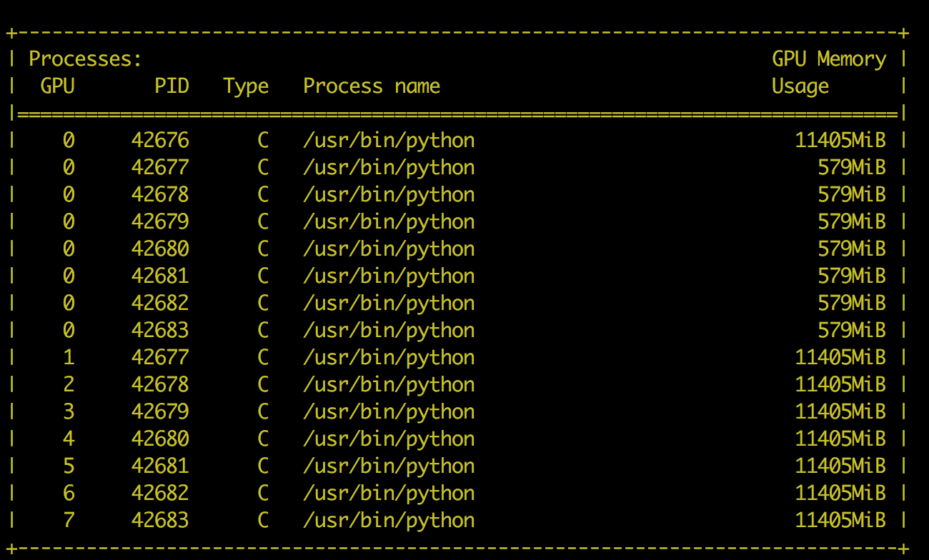Screen dimensions: 929x560
Task: Click the 11405MiB value on the GPU 3 row
Action: click(x=840, y=411)
